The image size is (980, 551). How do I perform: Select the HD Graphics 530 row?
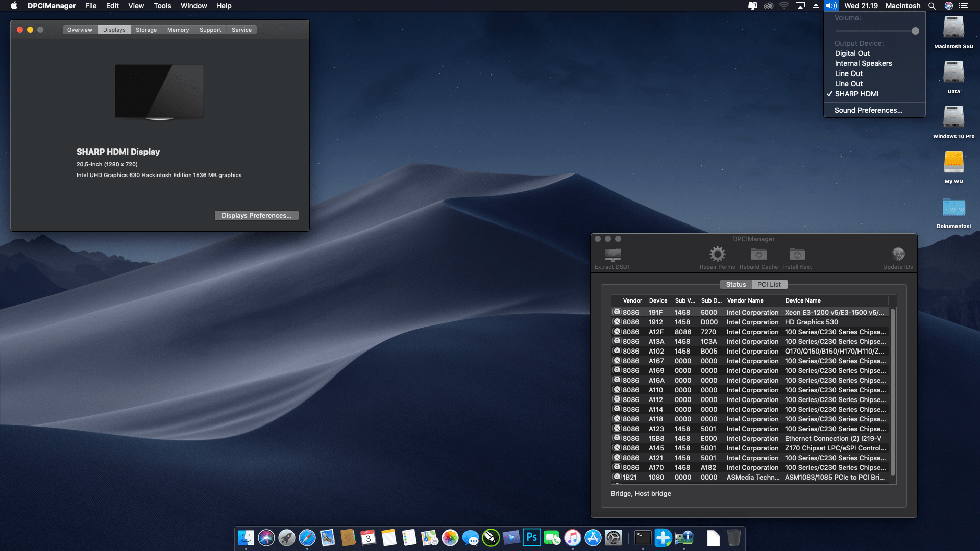[750, 322]
